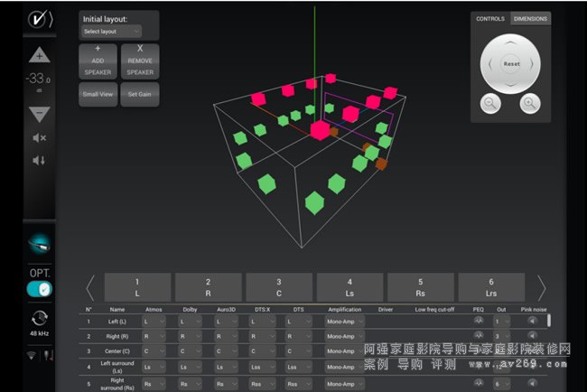Mute audio with the speaker-x icon
Screen dimensions: 587x392
[39, 137]
